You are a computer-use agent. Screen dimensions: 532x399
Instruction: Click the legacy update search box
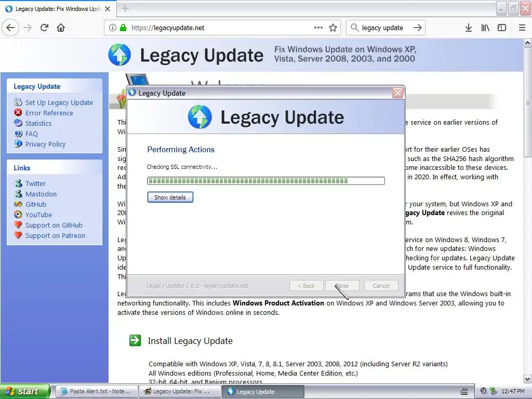385,28
